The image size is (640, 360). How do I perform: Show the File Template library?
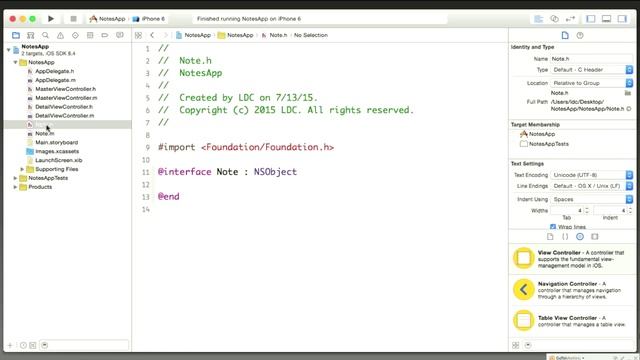pyautogui.click(x=550, y=237)
